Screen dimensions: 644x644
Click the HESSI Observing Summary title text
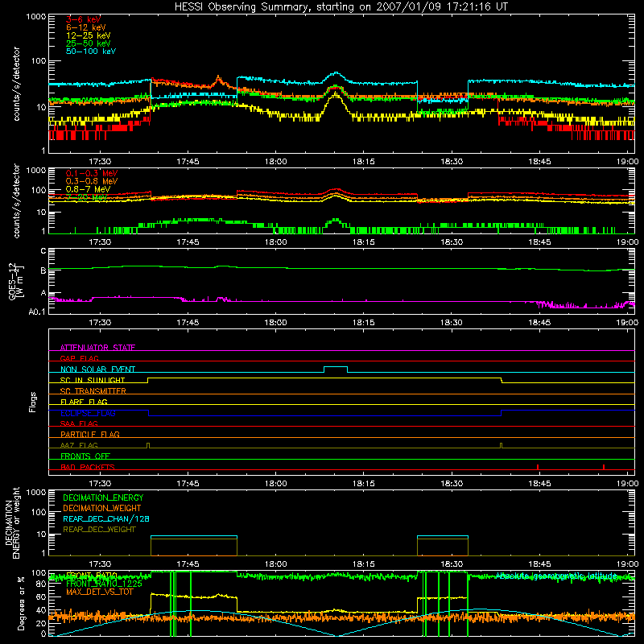[341, 6]
